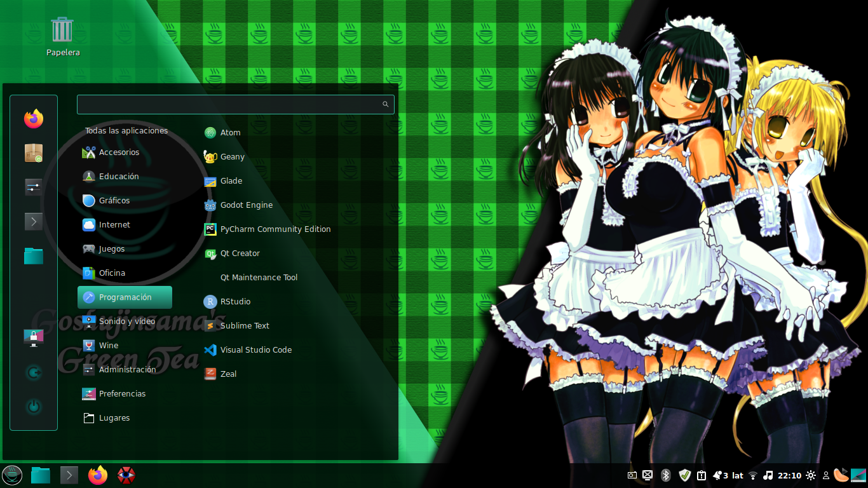The image size is (868, 488).
Task: Open the Atom editor
Action: click(x=229, y=133)
